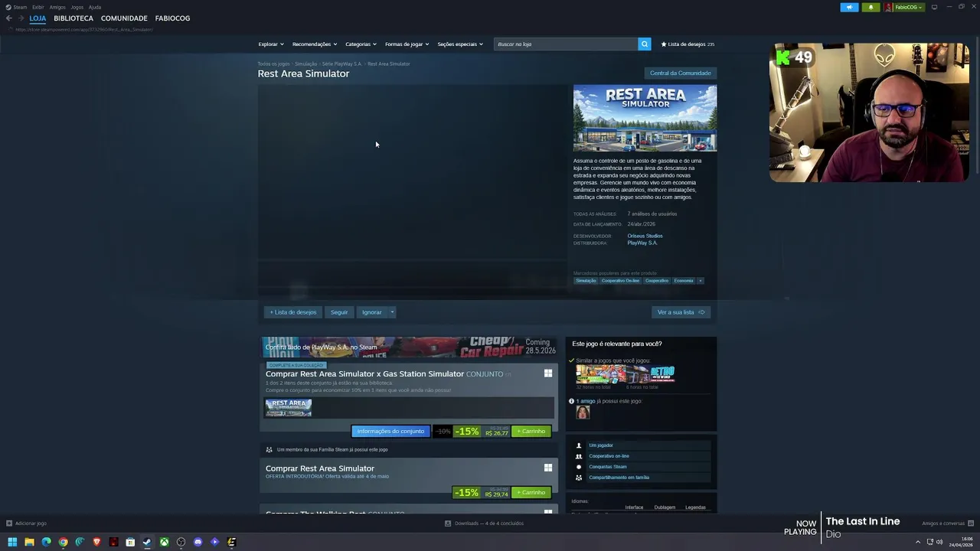Click the Simulação tag
This screenshot has height=551, width=980.
pos(586,281)
